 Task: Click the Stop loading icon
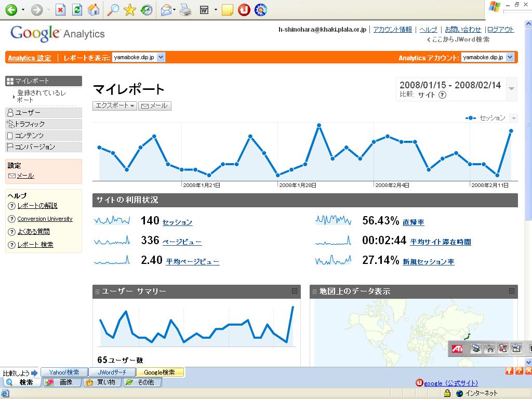click(x=60, y=9)
